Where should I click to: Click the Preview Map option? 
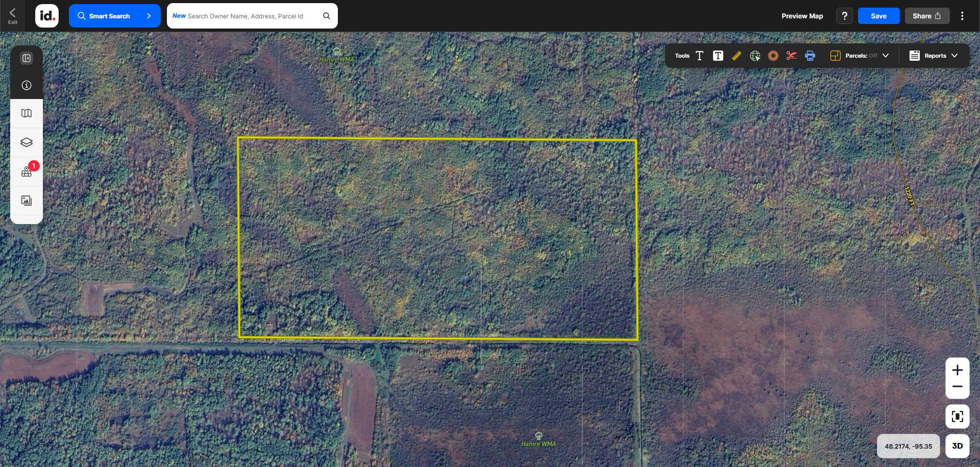pos(802,16)
